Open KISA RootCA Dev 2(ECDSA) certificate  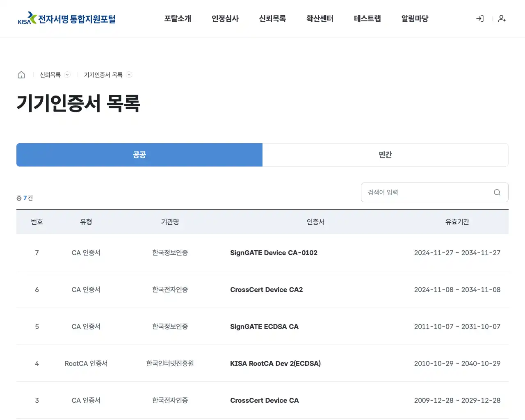(276, 363)
